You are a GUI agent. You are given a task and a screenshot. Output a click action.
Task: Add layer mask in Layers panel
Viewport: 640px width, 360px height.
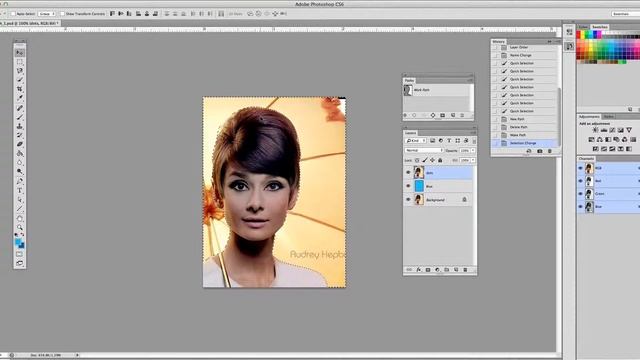point(428,270)
